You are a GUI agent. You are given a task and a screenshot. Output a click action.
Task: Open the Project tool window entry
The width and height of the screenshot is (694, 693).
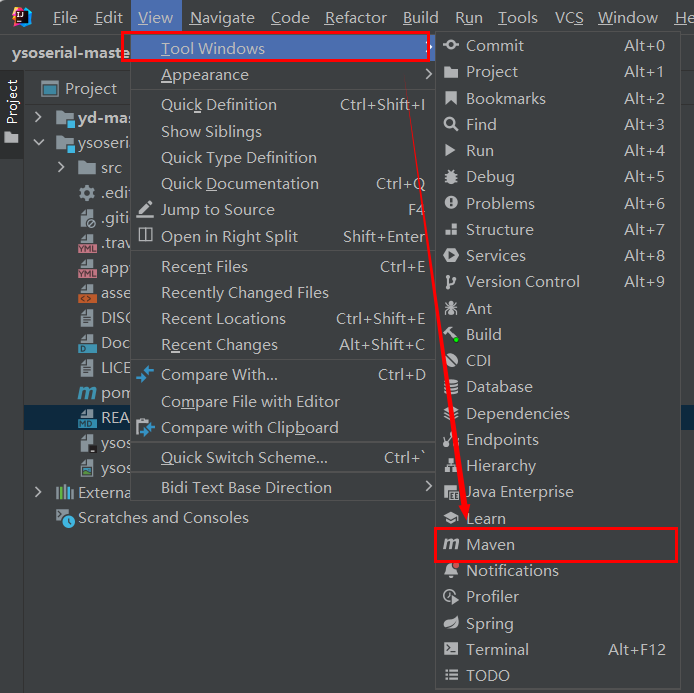coord(558,72)
